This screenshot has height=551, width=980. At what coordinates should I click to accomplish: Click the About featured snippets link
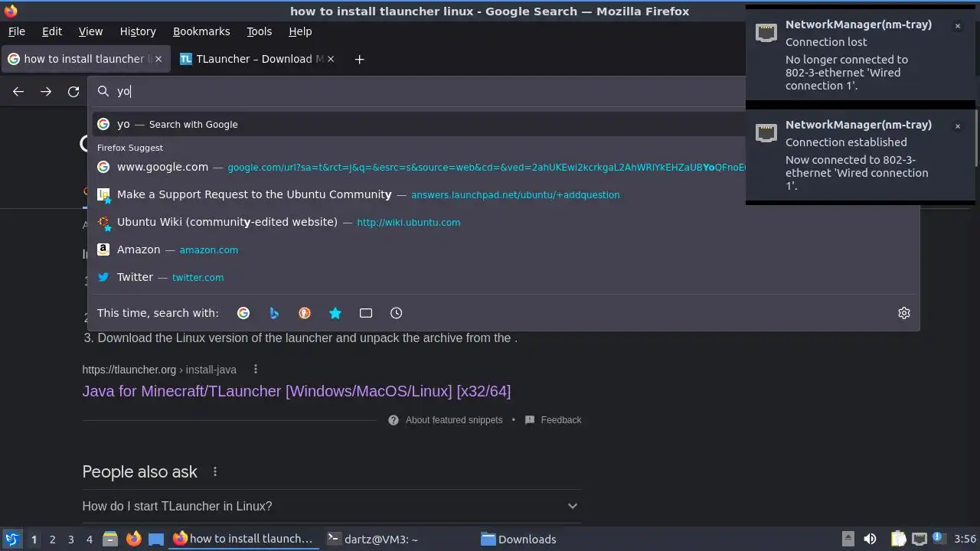click(x=454, y=420)
